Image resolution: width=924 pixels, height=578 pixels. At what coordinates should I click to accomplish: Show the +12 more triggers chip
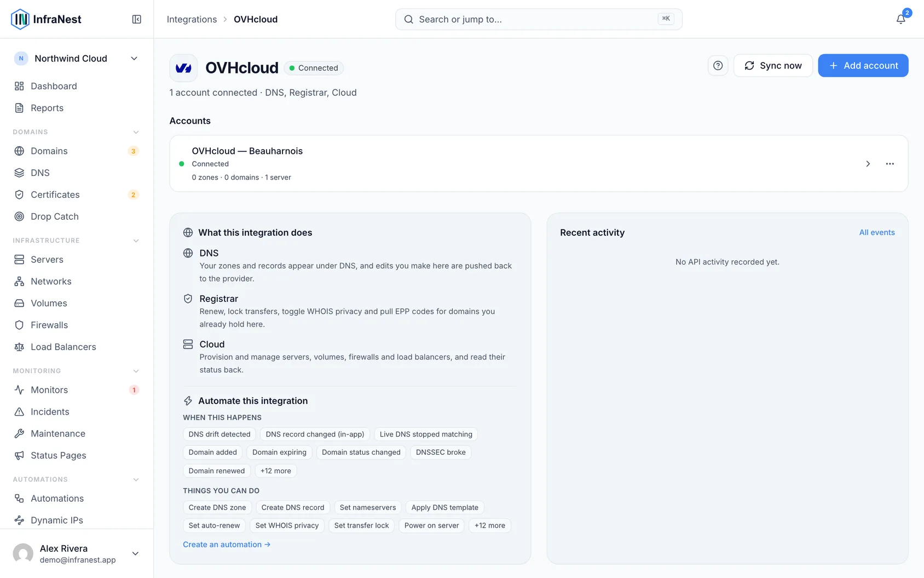[276, 471]
